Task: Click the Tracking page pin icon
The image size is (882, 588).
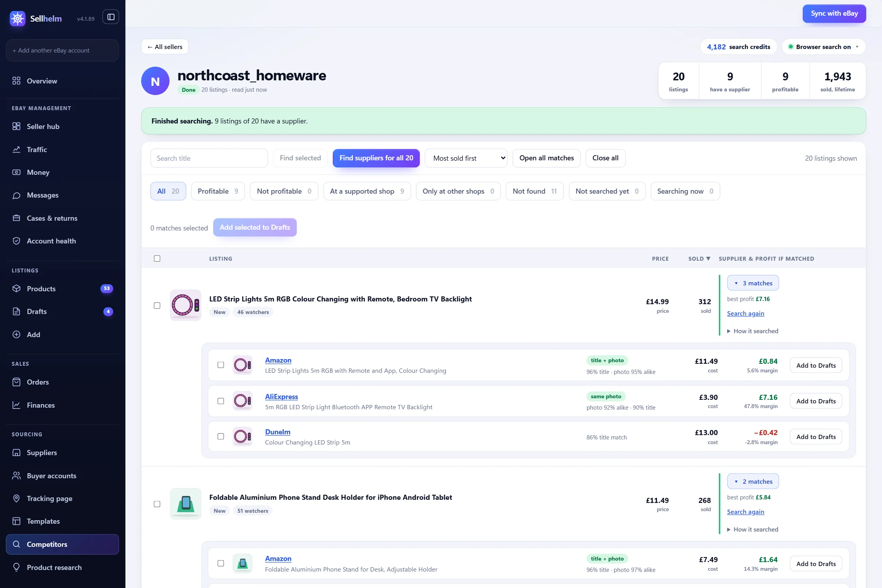Action: tap(16, 498)
